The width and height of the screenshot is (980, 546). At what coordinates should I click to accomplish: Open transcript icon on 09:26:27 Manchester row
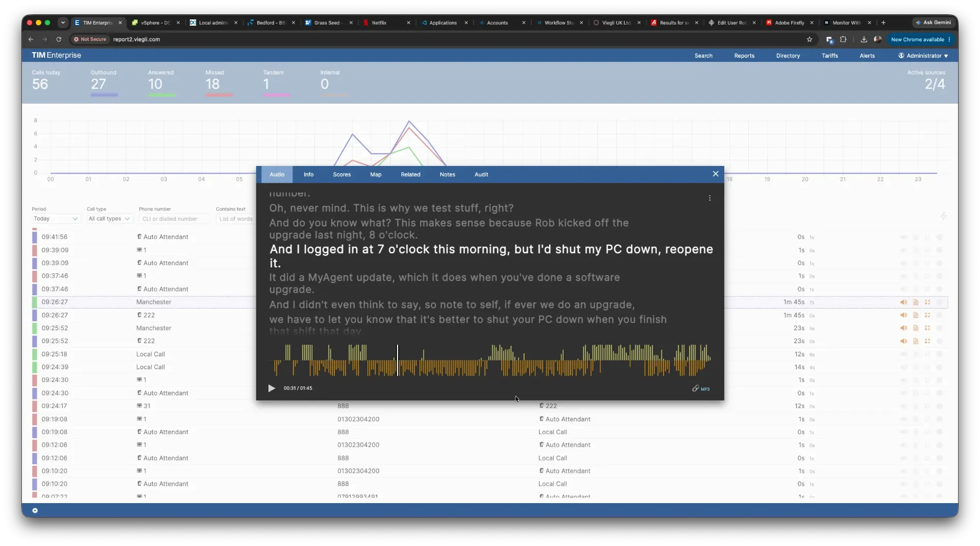tap(916, 302)
